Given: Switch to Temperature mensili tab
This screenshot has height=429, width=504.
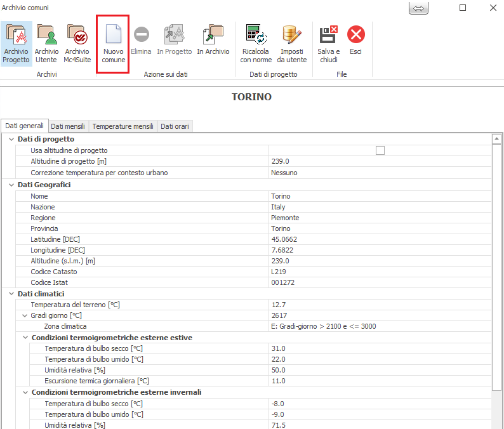Looking at the screenshot, I should pos(123,126).
